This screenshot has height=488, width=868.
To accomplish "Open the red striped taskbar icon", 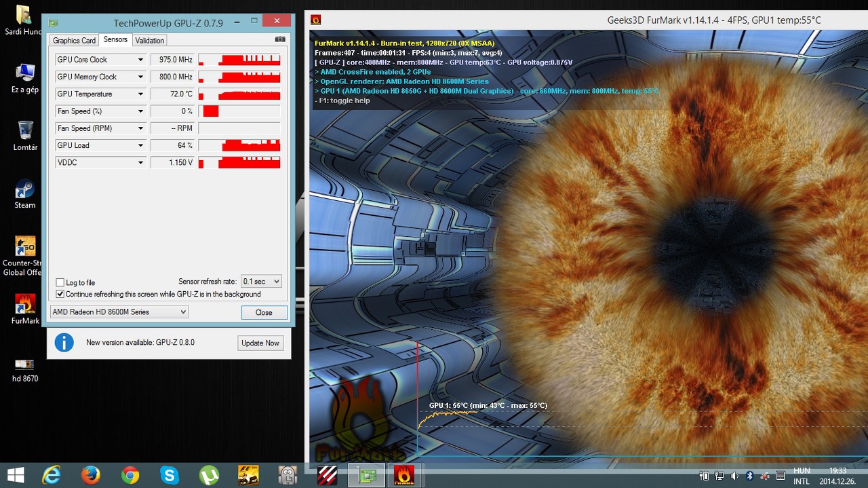I will pyautogui.click(x=328, y=474).
